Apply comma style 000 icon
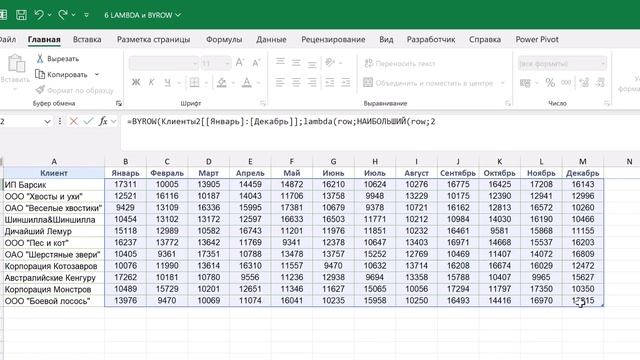 point(566,82)
